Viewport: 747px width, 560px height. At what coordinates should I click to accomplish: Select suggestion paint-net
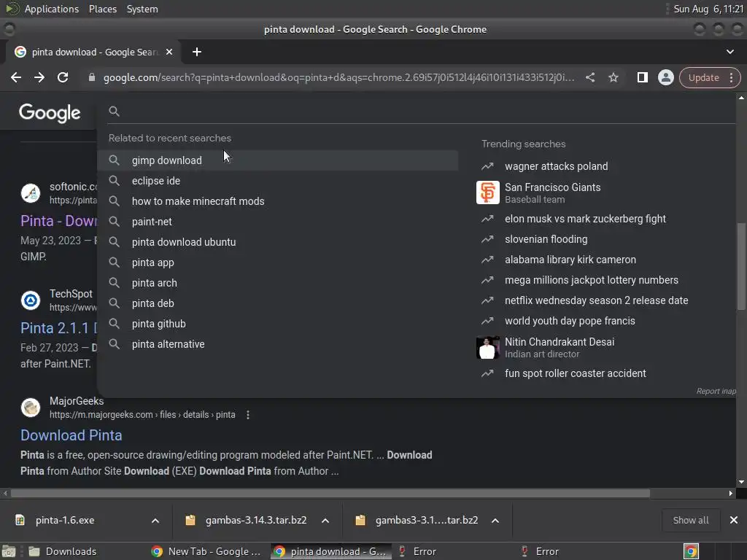278,222
